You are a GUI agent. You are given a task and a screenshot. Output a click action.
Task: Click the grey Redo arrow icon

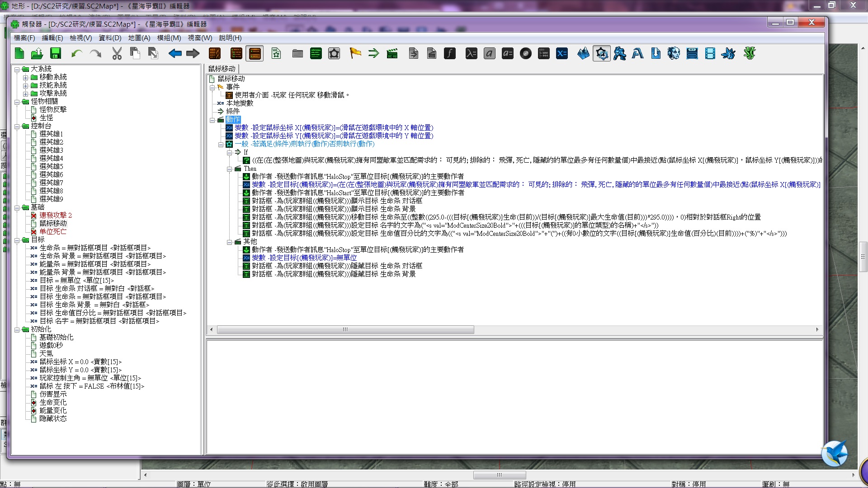coord(95,53)
